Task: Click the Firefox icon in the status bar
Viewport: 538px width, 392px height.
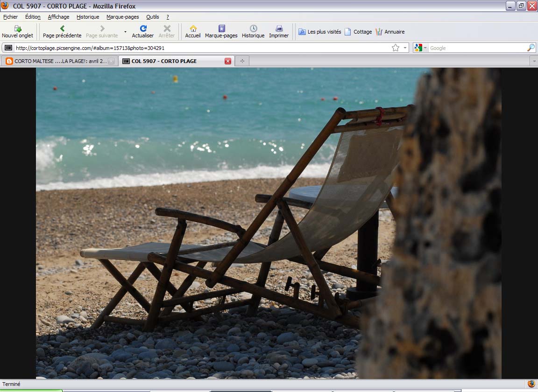Action: [x=531, y=384]
